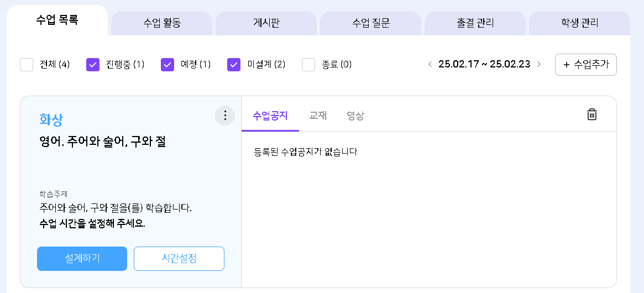The image size is (644, 293).
Task: Uncheck the 미설계 (2) filter
Action: pos(234,65)
